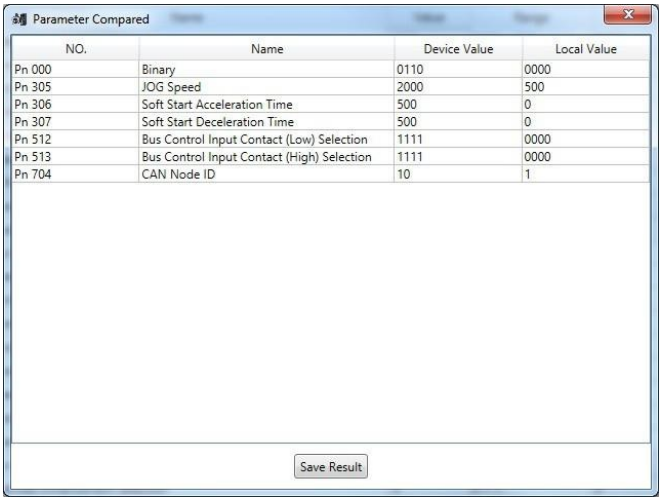Select the JOG Speed parameter row
The image size is (660, 500).
(331, 87)
